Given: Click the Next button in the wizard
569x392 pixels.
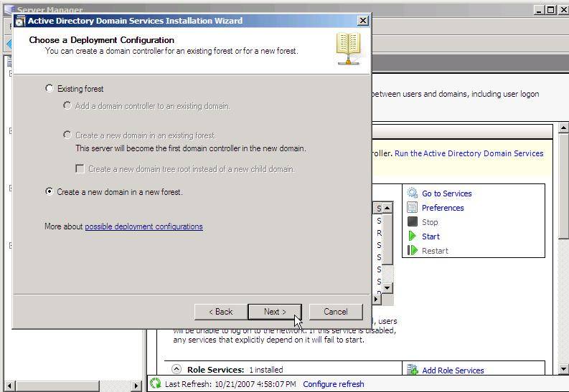Looking at the screenshot, I should 275,312.
